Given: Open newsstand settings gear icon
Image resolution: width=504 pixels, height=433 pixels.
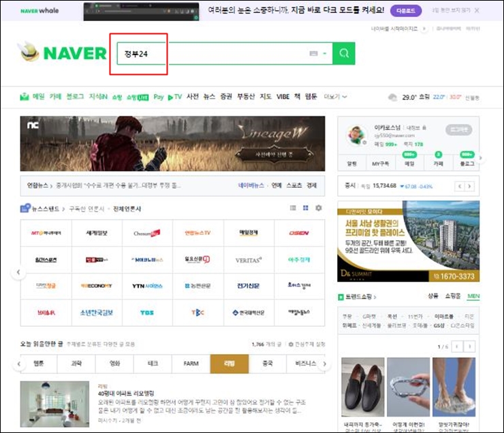Looking at the screenshot, I should (x=319, y=208).
